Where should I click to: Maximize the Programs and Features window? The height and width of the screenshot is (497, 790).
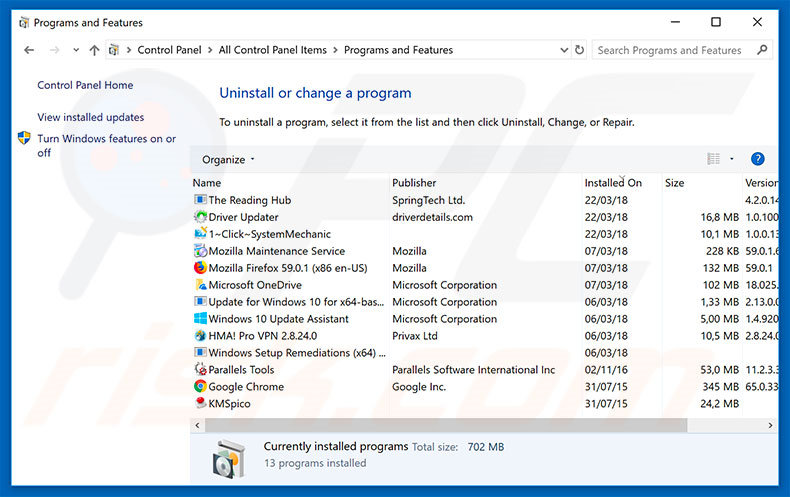[x=716, y=22]
